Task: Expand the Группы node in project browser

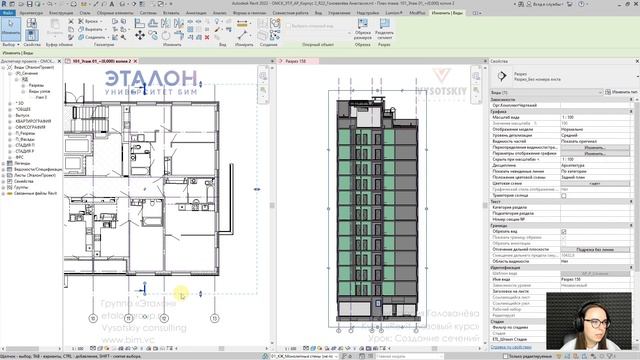Action: tap(4, 187)
